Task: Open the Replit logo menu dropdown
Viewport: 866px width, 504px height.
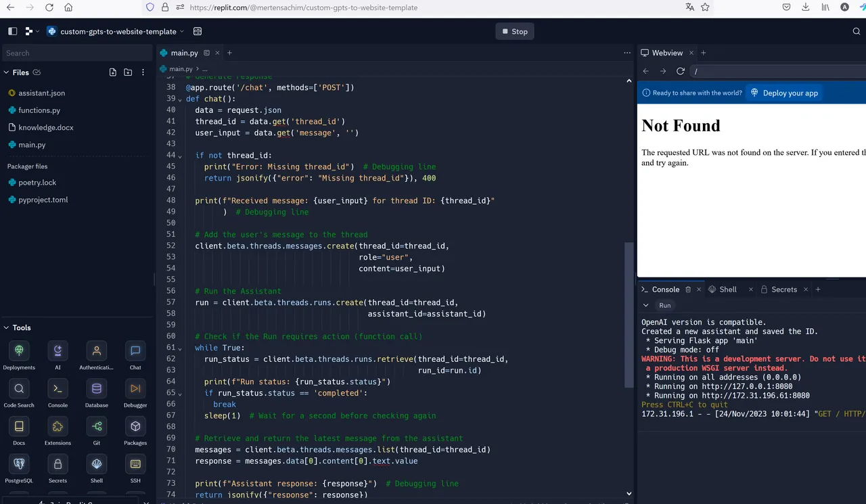Action: [x=32, y=31]
